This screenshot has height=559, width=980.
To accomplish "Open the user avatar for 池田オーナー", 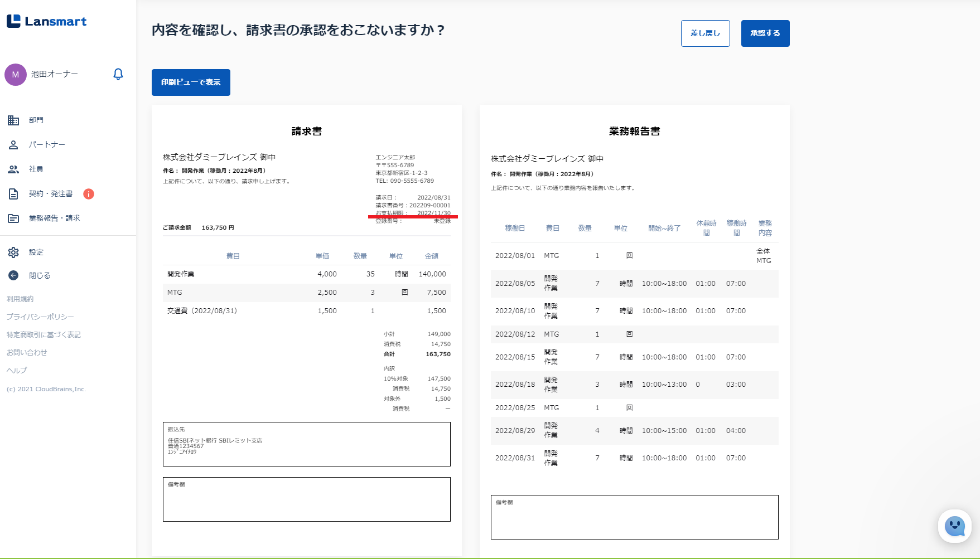I will 16,75.
